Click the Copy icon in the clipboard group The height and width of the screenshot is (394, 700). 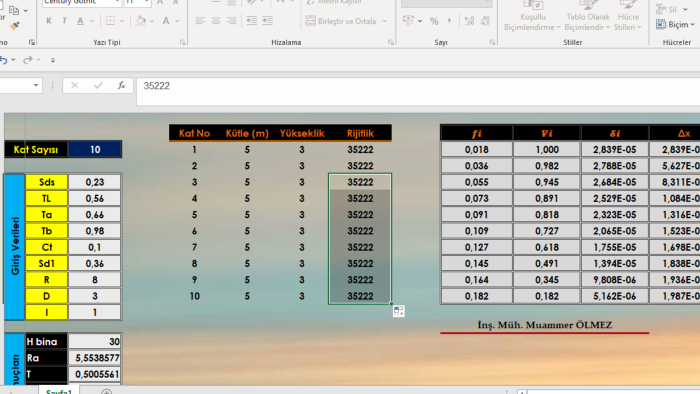pos(14,10)
